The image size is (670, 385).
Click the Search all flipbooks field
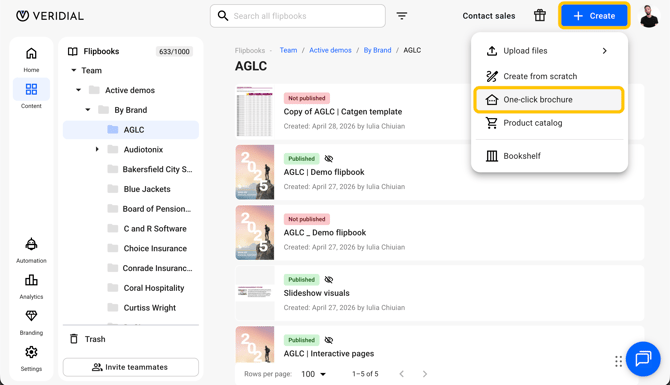[x=298, y=16]
